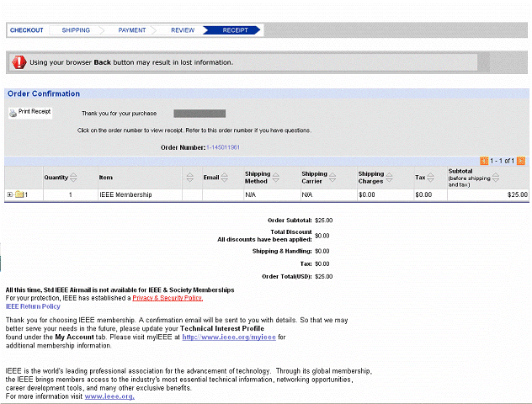Viewport: 532px width, 404px height.
Task: Click the Order Subtotal label
Action: pyautogui.click(x=290, y=221)
